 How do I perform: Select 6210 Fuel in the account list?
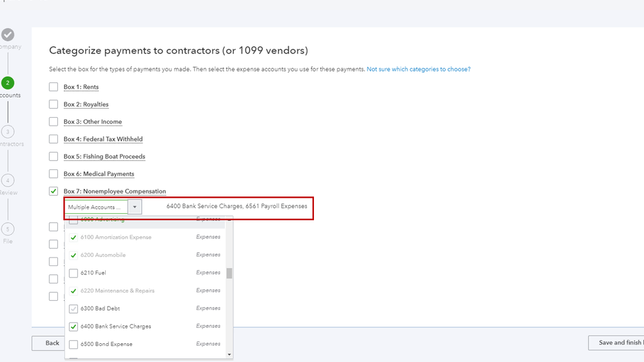click(73, 273)
